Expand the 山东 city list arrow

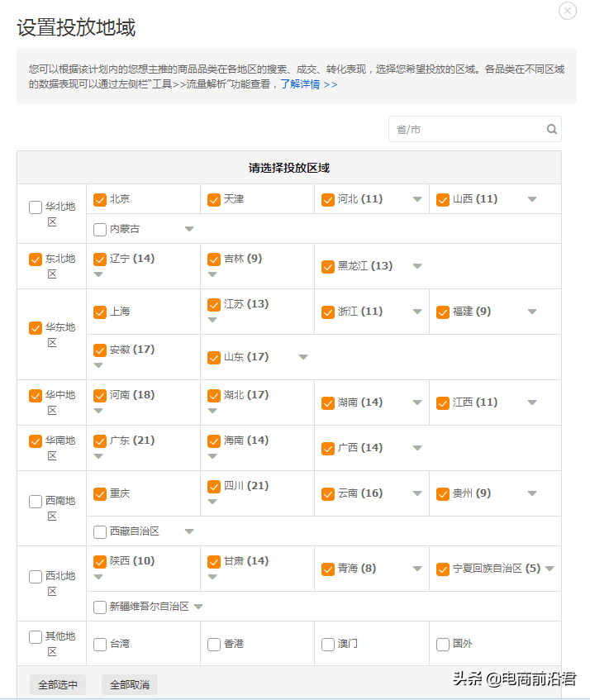click(x=303, y=357)
